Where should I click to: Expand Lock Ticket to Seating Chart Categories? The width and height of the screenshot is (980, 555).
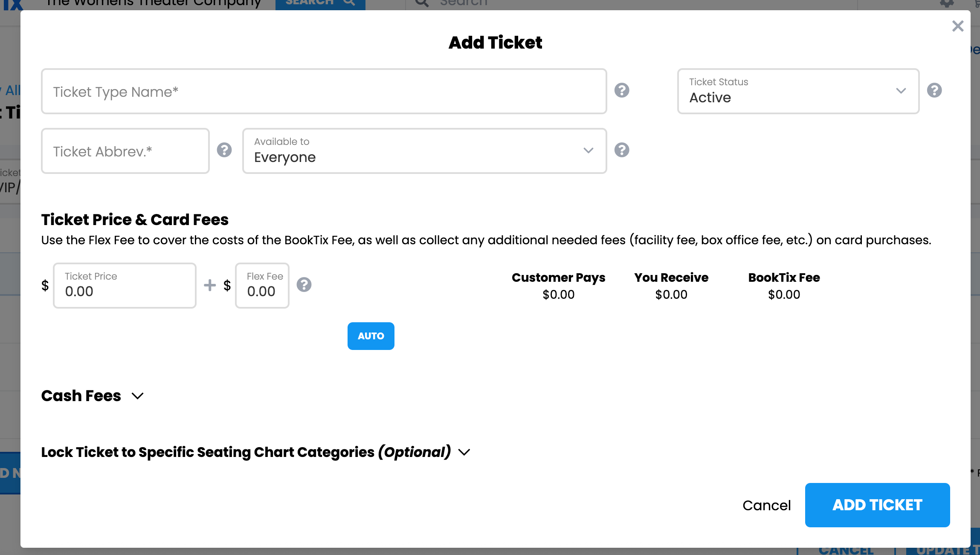pos(256,452)
